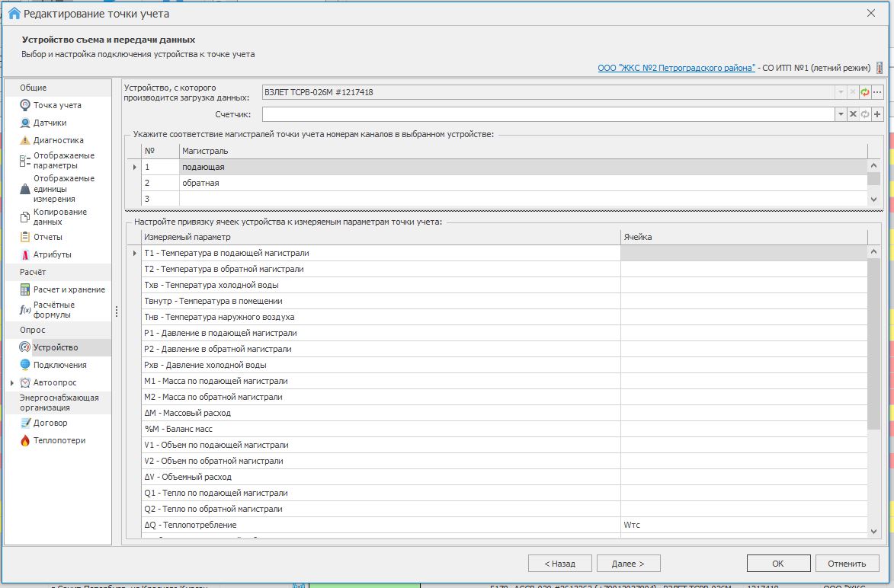Click the Ячейка cell for T1 temperature
Image resolution: width=894 pixels, height=588 pixels.
point(744,253)
